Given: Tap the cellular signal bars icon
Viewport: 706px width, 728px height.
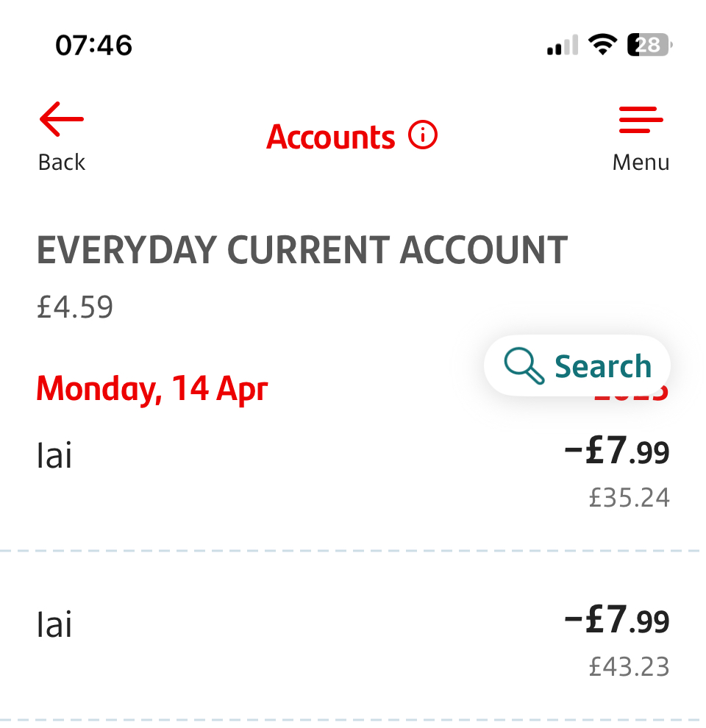Looking at the screenshot, I should [x=563, y=45].
